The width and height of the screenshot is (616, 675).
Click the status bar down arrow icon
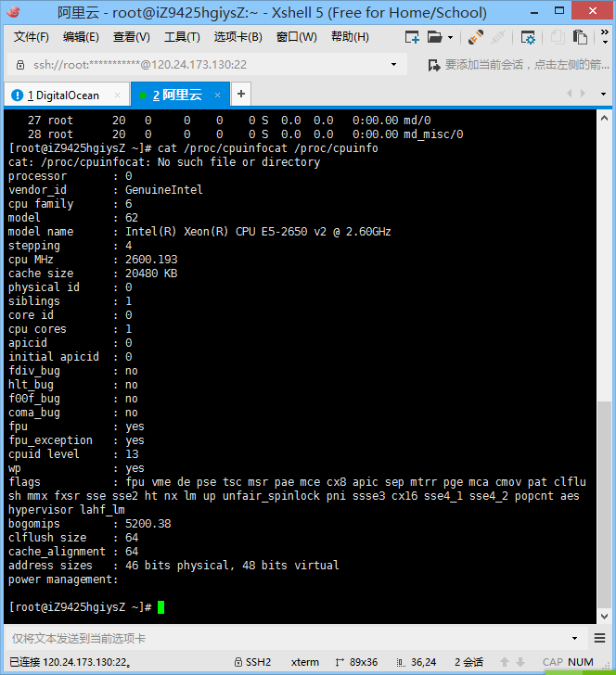pyautogui.click(x=520, y=662)
